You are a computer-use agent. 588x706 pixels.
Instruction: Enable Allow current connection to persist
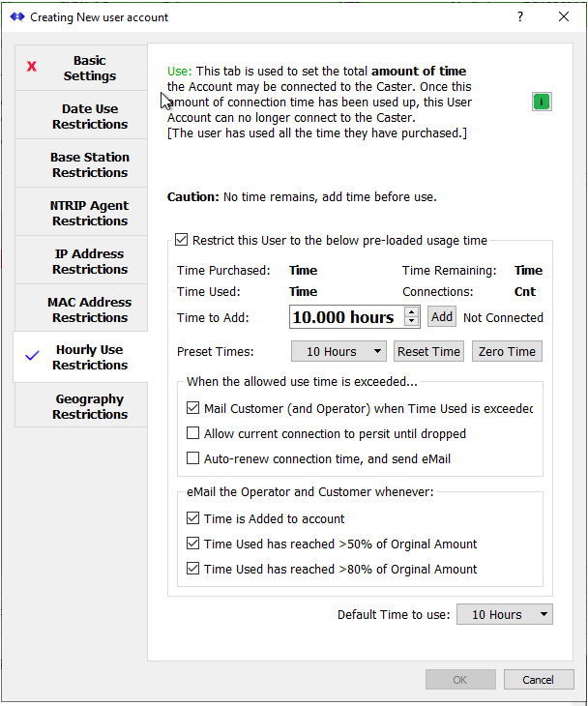(193, 434)
